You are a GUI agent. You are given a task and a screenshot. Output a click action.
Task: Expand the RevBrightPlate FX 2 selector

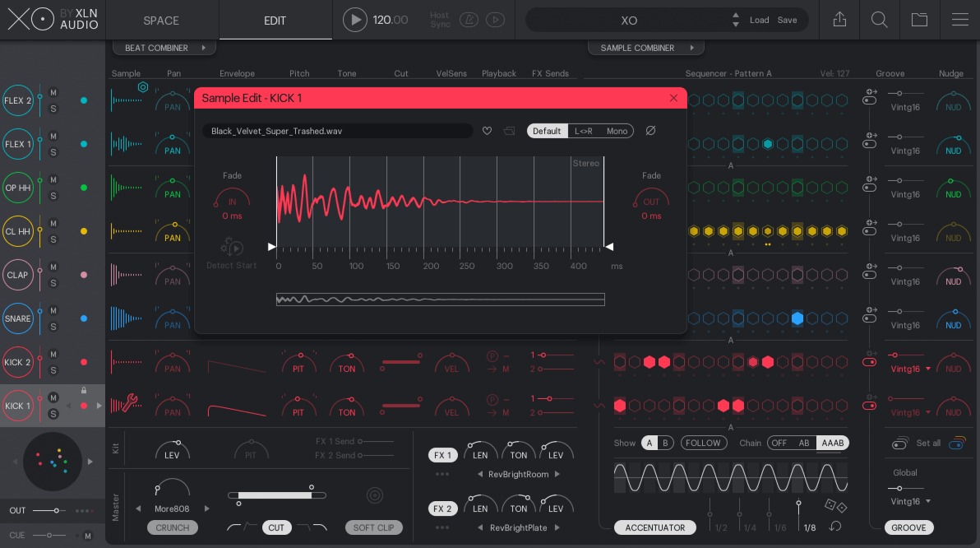557,527
